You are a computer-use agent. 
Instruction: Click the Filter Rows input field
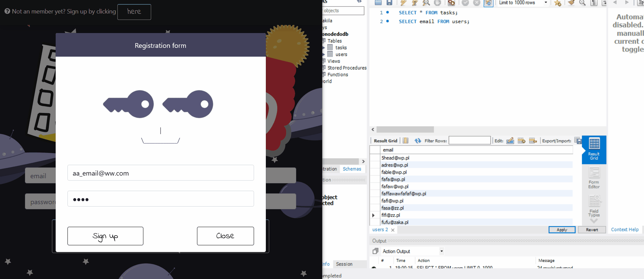click(x=470, y=141)
